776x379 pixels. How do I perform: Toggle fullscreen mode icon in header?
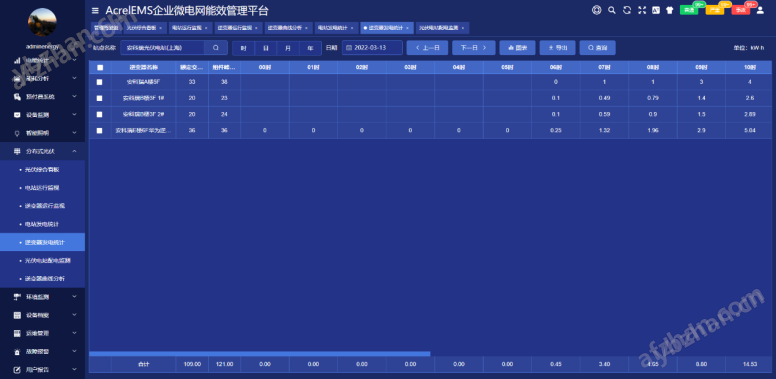642,10
